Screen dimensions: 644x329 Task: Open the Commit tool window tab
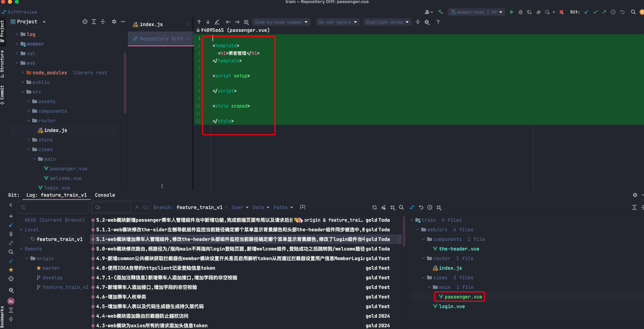(2, 95)
